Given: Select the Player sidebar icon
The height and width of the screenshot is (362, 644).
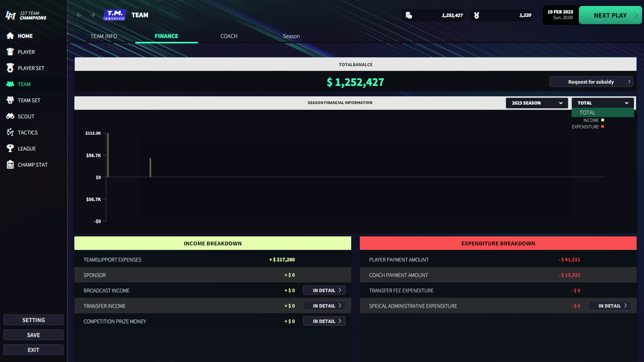Looking at the screenshot, I should coord(10,52).
